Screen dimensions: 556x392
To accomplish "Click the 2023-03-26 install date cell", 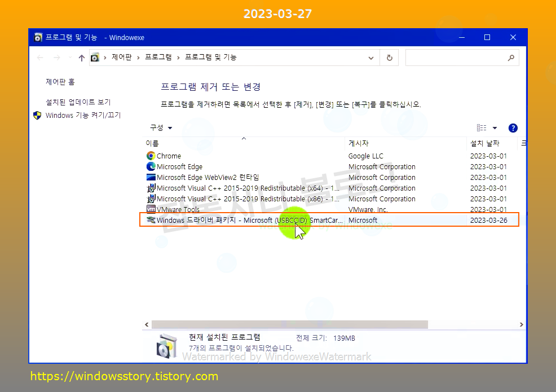I will (489, 221).
